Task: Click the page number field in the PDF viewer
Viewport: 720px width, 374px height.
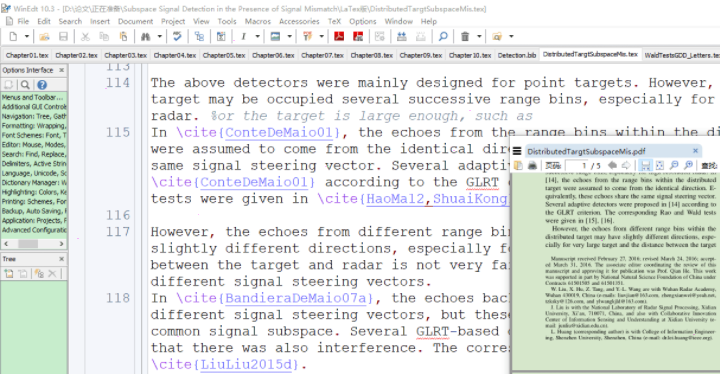Action: 577,165
